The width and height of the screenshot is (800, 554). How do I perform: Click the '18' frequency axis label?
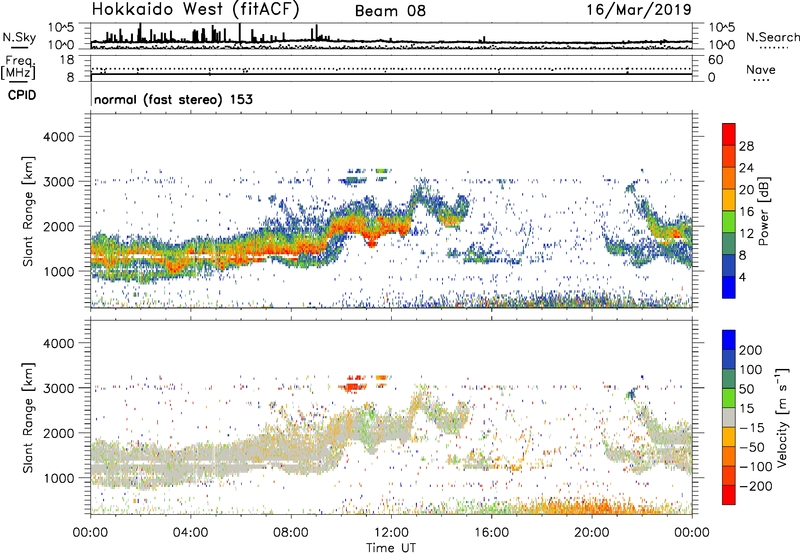67,60
